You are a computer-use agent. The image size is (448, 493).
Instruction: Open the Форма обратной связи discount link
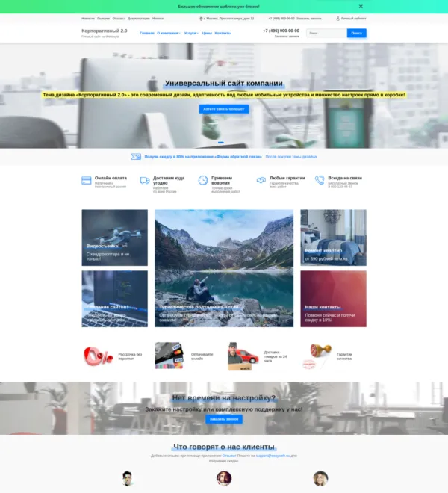[203, 157]
